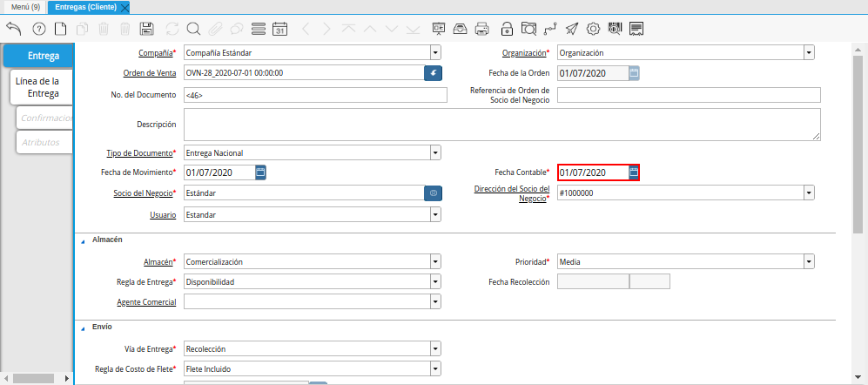
Task: Open the Fecha Contable calendar picker
Action: (x=634, y=172)
